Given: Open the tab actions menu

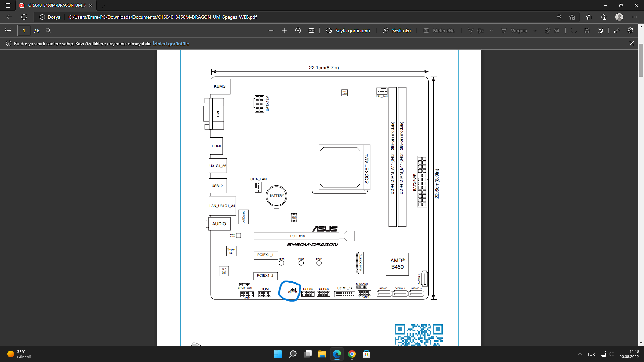Looking at the screenshot, I should click(x=8, y=5).
